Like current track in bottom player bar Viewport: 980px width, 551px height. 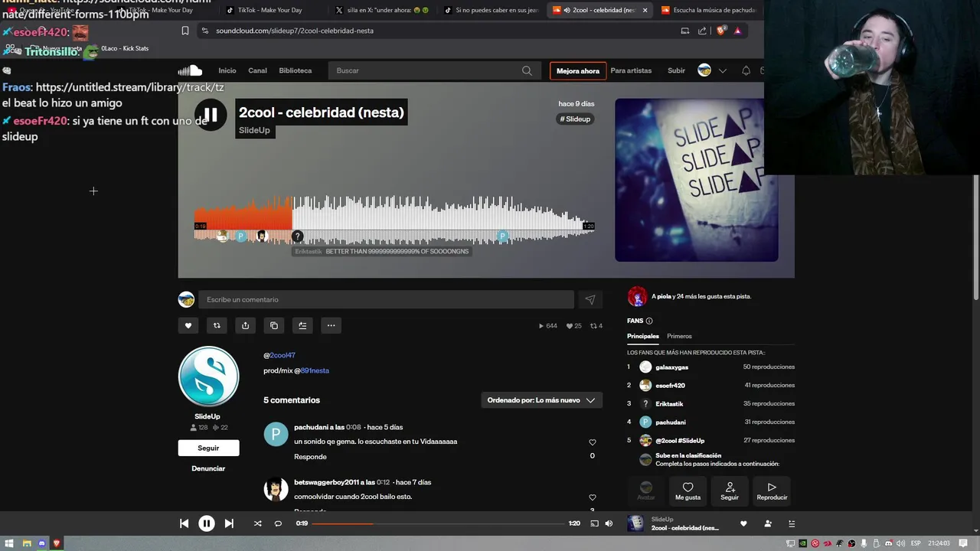coord(743,523)
